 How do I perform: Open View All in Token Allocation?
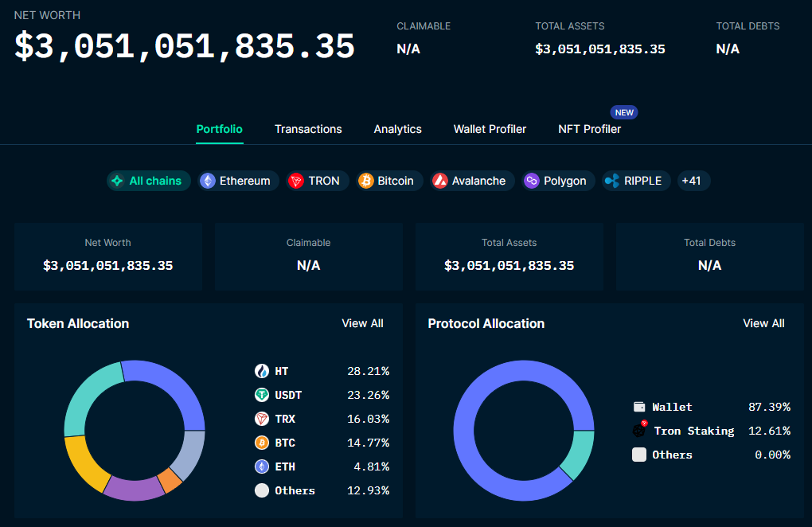pos(362,323)
